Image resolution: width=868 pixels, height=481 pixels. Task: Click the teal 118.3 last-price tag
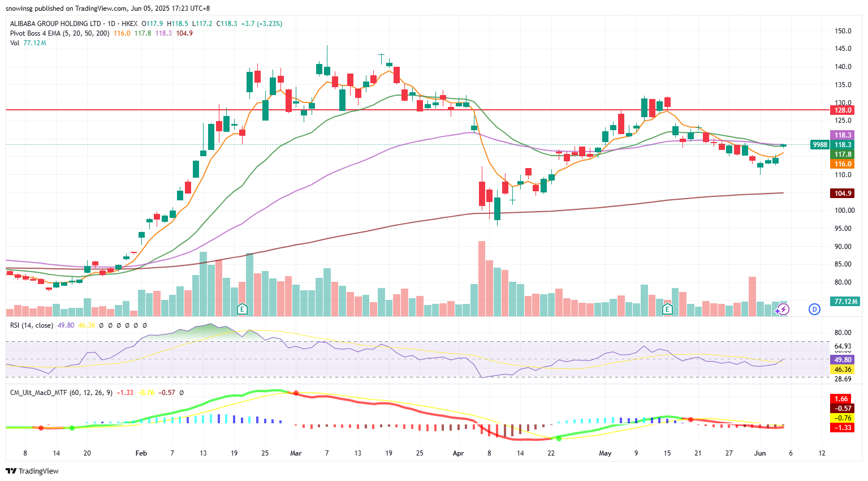pos(843,145)
